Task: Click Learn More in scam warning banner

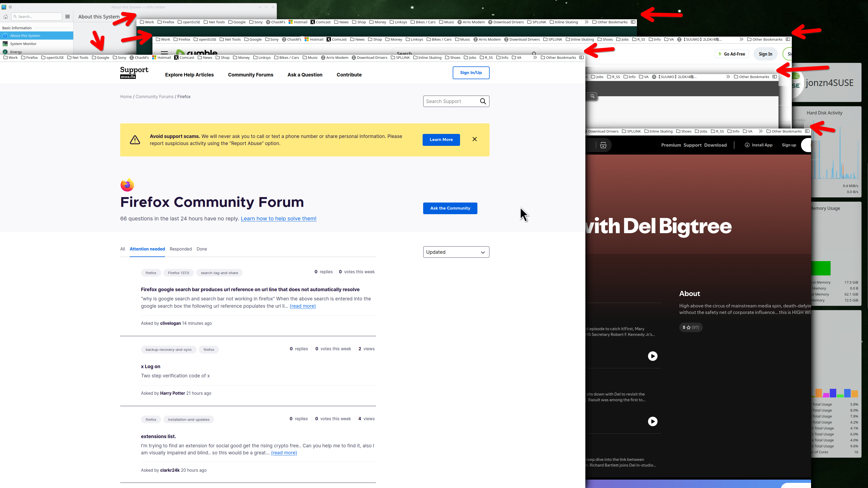Action: pyautogui.click(x=441, y=140)
